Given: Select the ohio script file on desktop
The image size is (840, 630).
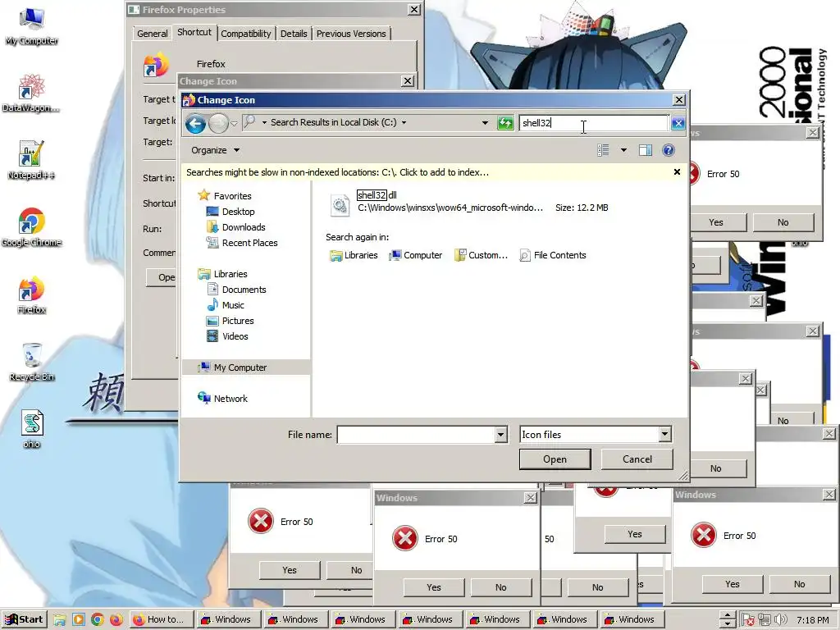Looking at the screenshot, I should click(32, 430).
